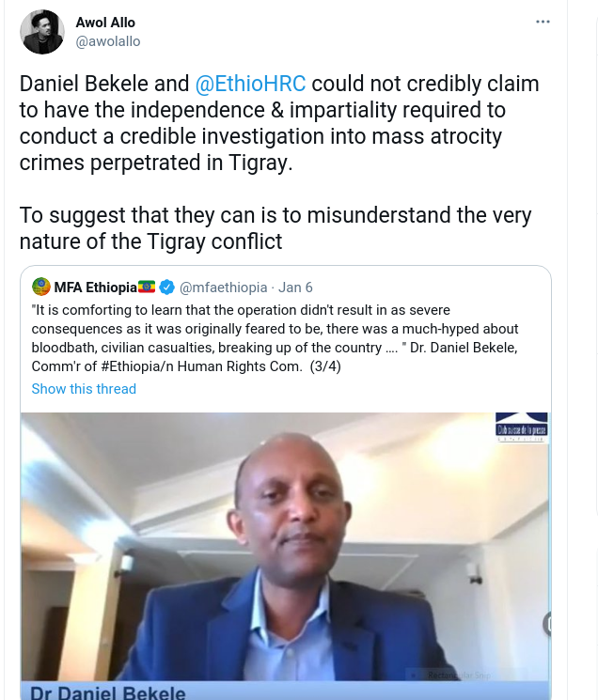Click the MFA Ethiopia account name

click(96, 288)
